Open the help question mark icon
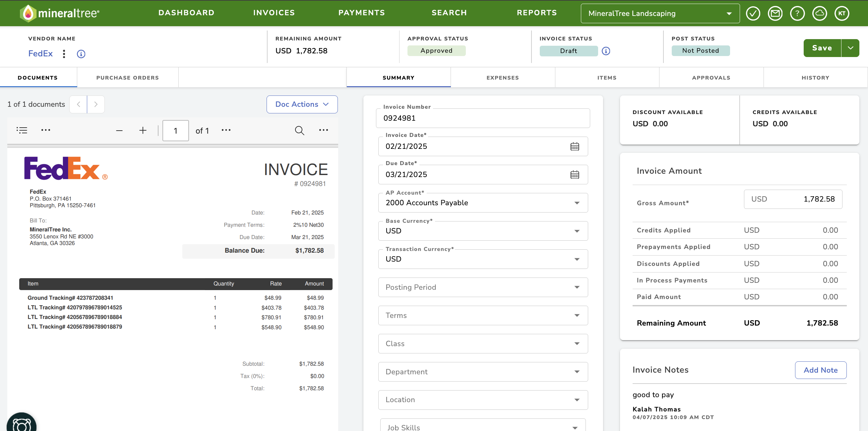 tap(797, 14)
